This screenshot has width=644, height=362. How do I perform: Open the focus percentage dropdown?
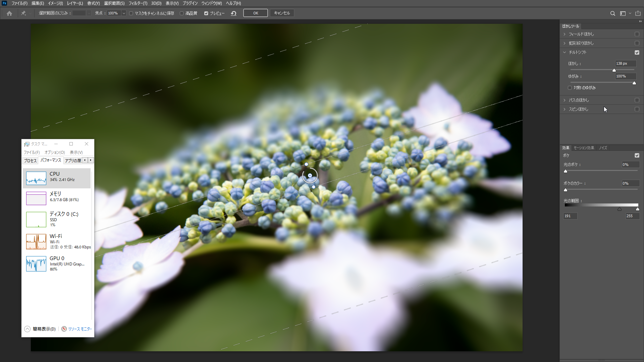(124, 13)
